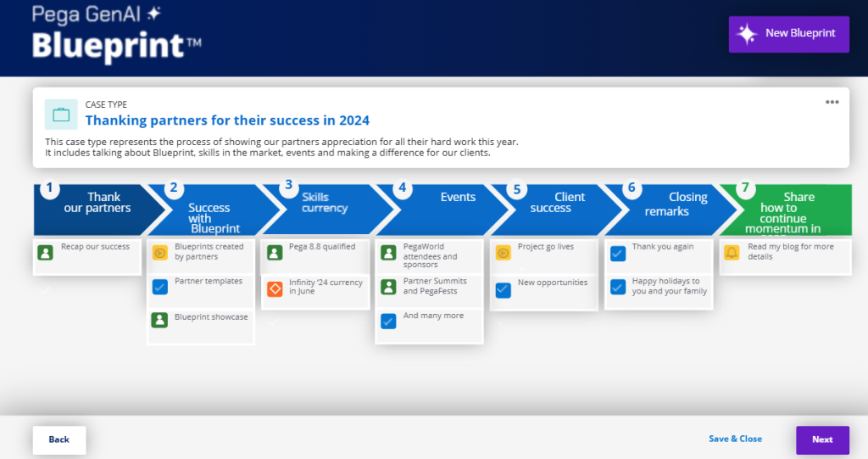The width and height of the screenshot is (868, 459).
Task: Click the checkmark icon for And many more
Action: (x=388, y=321)
